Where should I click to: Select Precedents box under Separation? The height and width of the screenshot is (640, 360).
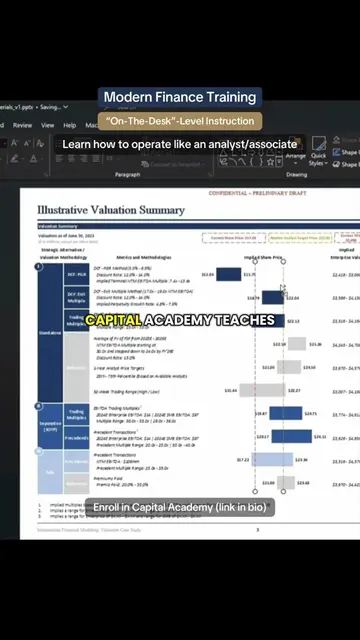tap(76, 438)
